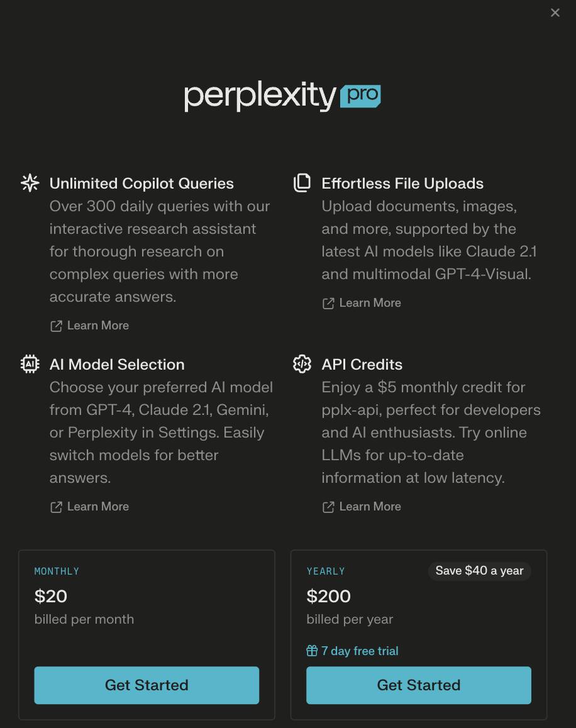Click the external-link icon beside Copilot Learn More

tap(55, 326)
